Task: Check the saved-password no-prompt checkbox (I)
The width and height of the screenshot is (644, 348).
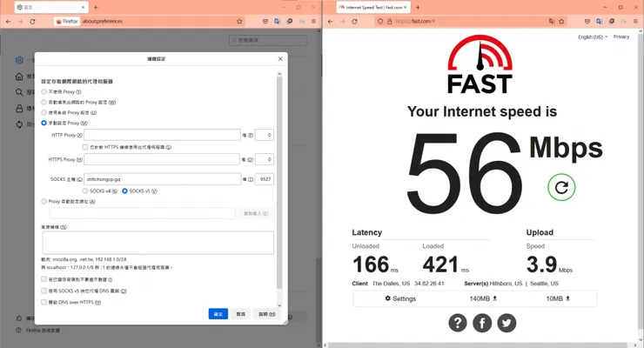Action: [x=44, y=279]
